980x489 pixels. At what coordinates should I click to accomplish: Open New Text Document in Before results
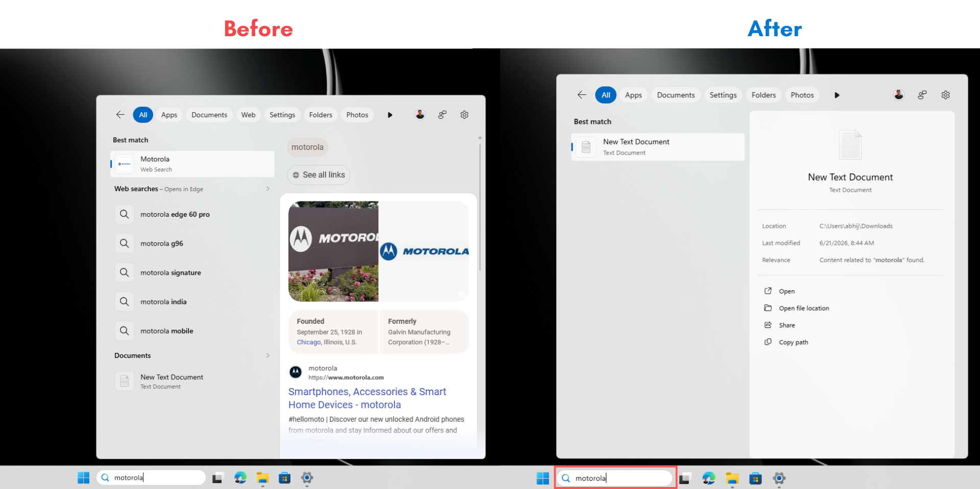(x=192, y=381)
